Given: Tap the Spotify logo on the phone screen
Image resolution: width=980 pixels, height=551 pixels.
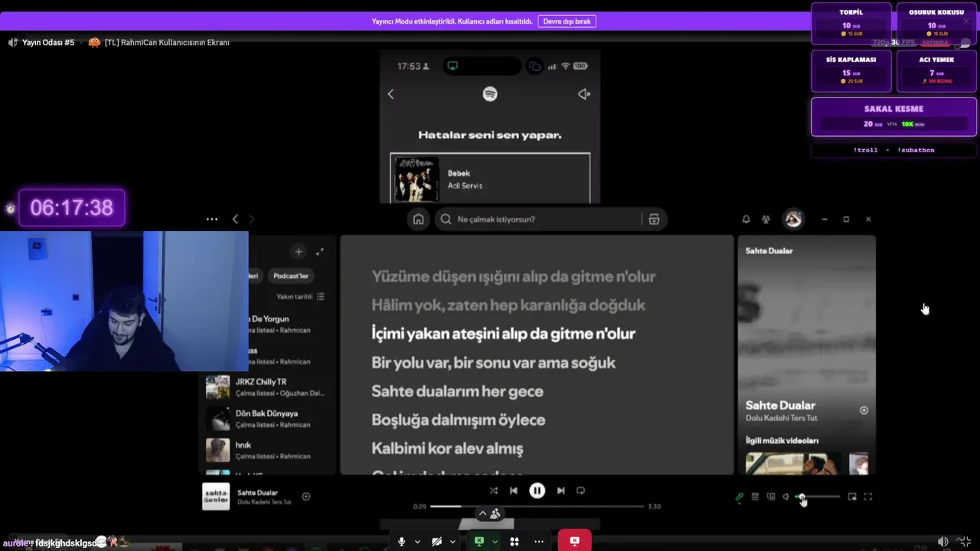Looking at the screenshot, I should 490,93.
